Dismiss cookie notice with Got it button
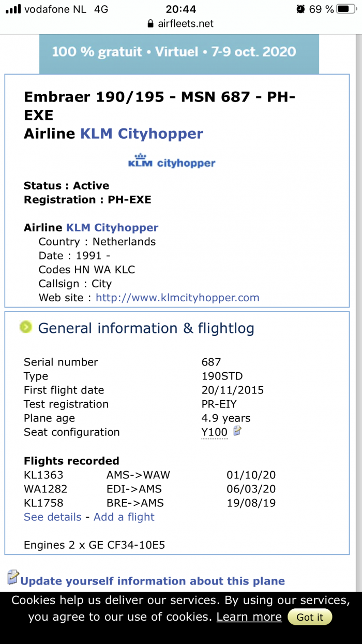The image size is (362, 644). 310,617
